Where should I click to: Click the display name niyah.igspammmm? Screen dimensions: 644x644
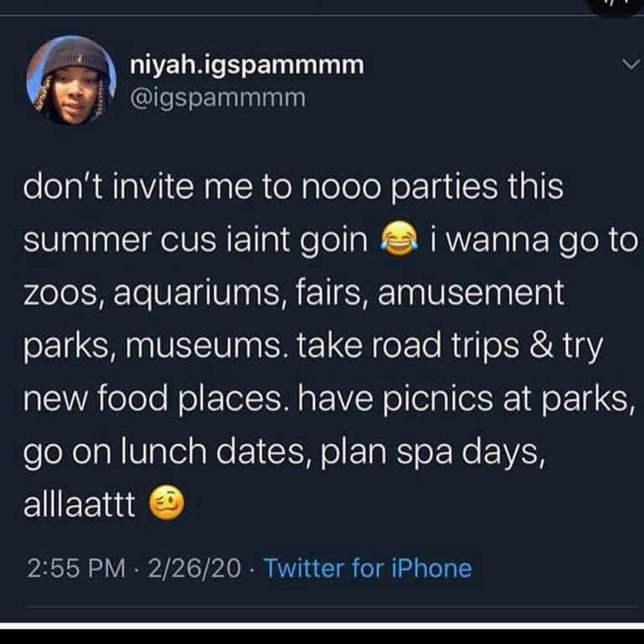point(247,66)
